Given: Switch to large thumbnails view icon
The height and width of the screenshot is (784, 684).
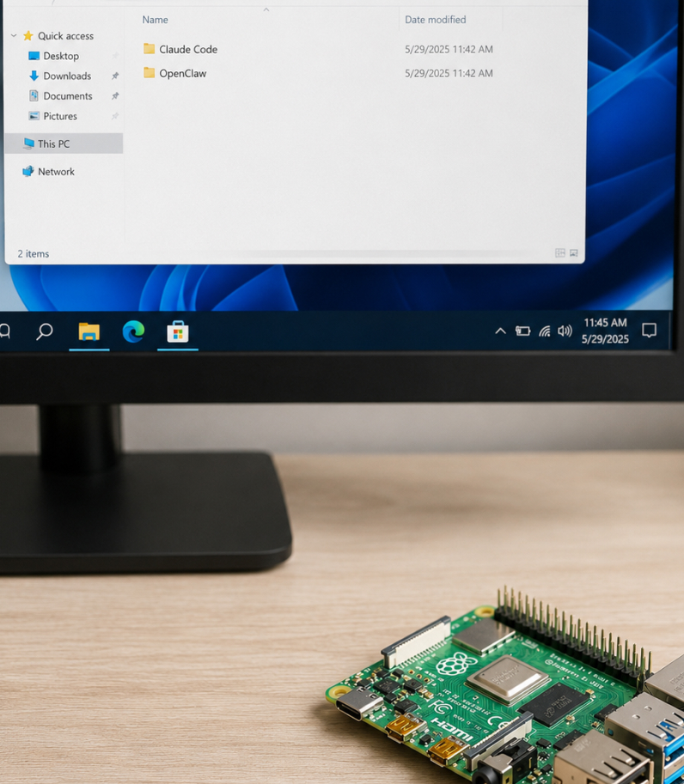Looking at the screenshot, I should pos(574,253).
